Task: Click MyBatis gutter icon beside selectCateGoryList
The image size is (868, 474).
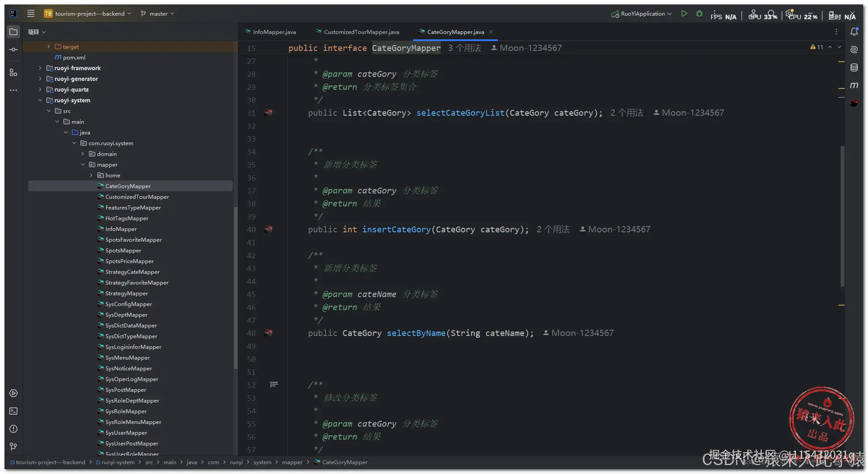Action: point(268,113)
